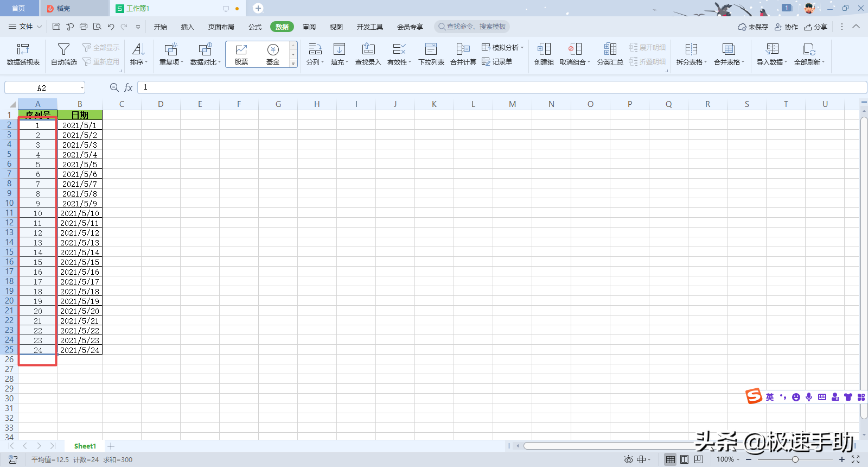
Task: Select the 股票 stock data type
Action: point(241,55)
